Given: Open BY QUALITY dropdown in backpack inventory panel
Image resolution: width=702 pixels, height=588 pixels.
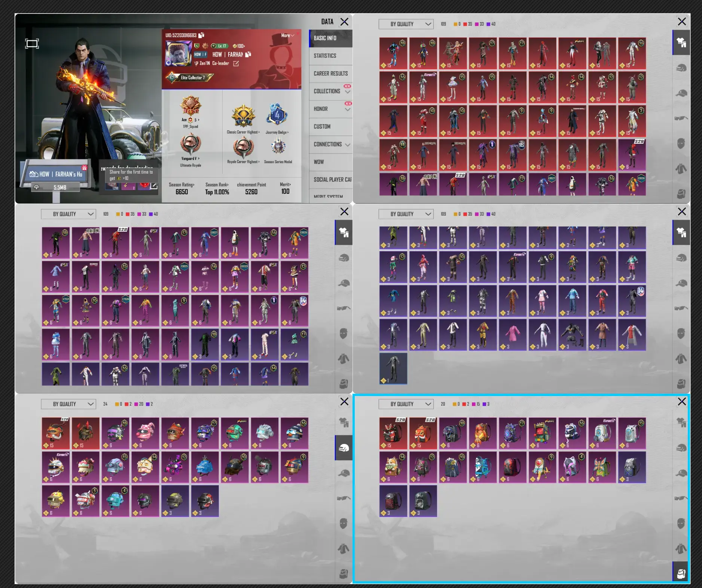Looking at the screenshot, I should tap(406, 404).
